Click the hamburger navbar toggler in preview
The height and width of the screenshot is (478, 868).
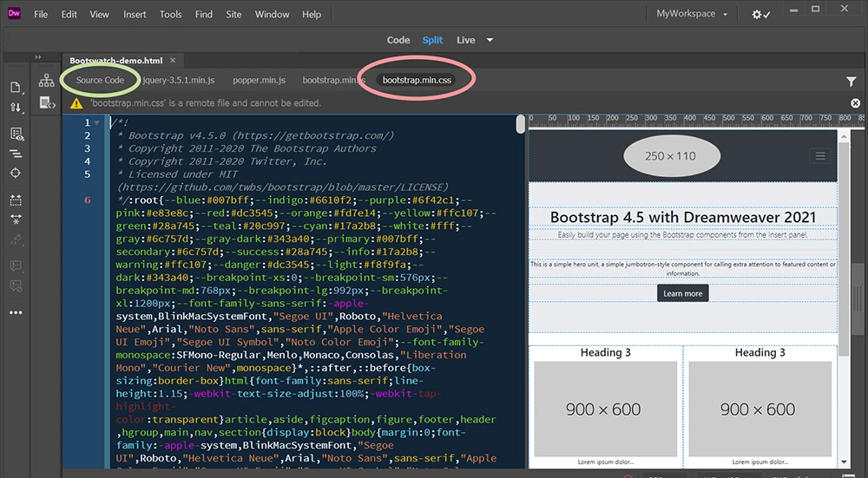[x=820, y=156]
